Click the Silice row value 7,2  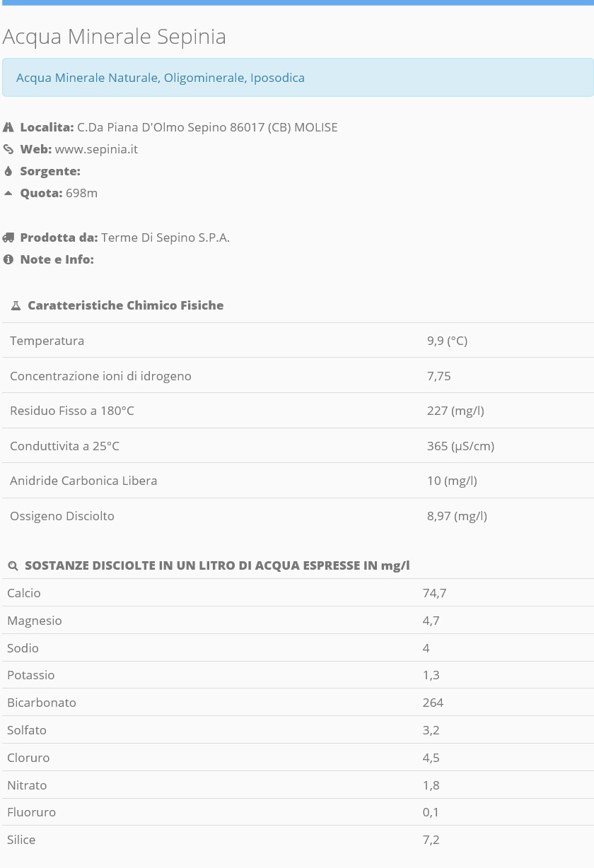[431, 839]
